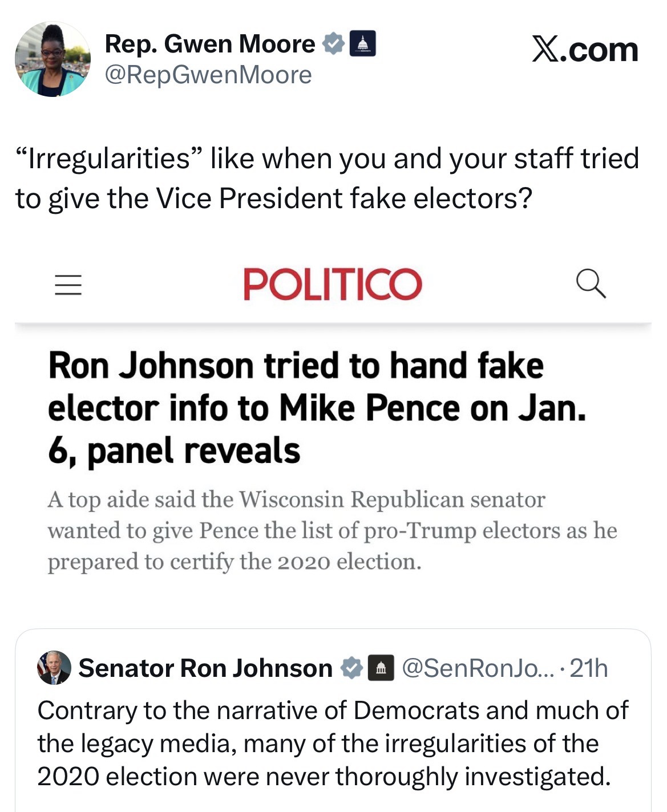This screenshot has height=812, width=667.
Task: Click the truncated @SenRonJo... handle
Action: click(x=477, y=668)
